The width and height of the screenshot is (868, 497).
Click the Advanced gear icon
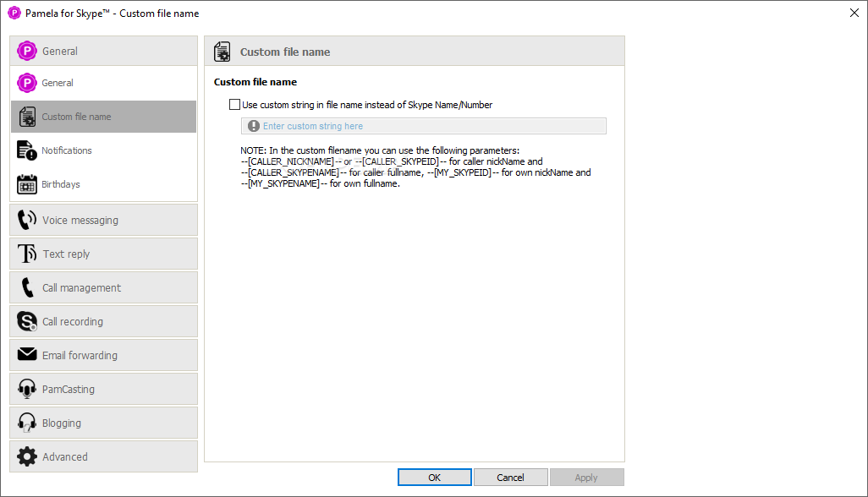[x=26, y=456]
